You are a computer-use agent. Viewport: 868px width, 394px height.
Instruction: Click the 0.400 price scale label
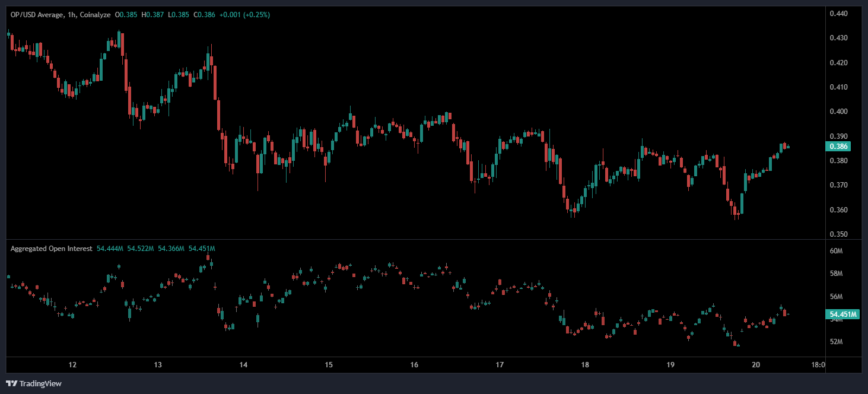point(838,112)
